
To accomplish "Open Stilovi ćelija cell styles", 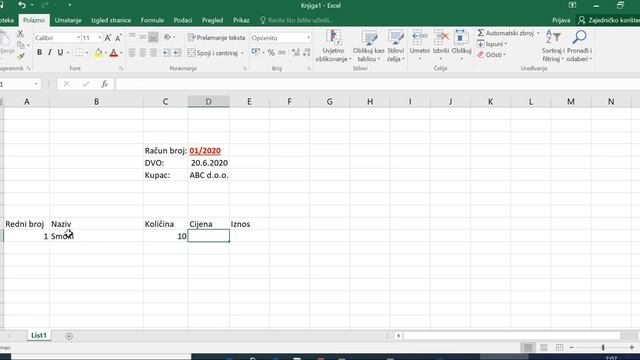I will (396, 46).
